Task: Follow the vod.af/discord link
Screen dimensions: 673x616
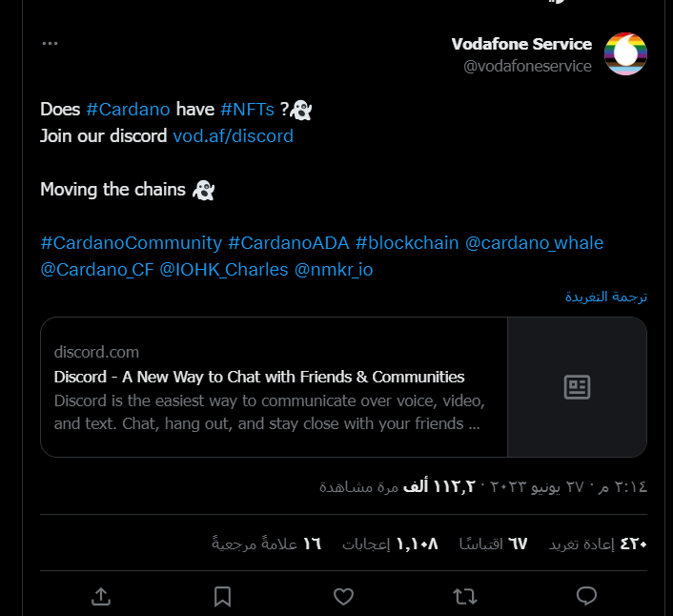Action: coord(233,135)
